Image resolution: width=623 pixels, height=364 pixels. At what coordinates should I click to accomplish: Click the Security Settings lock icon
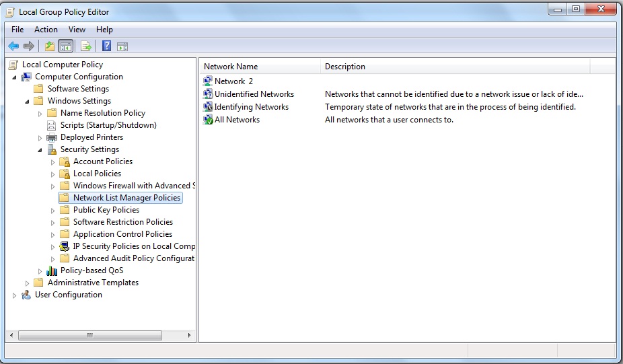[x=52, y=149]
